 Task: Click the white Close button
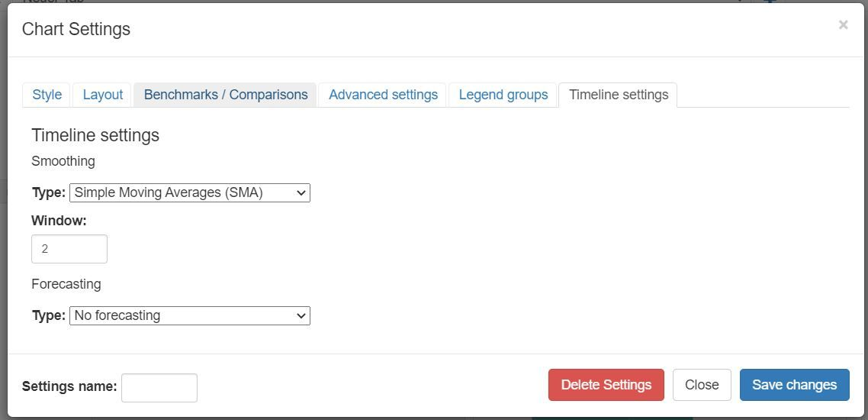point(702,385)
